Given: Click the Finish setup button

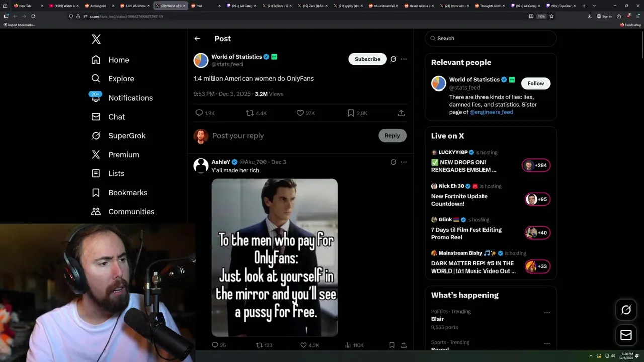Looking at the screenshot, I should [631, 25].
